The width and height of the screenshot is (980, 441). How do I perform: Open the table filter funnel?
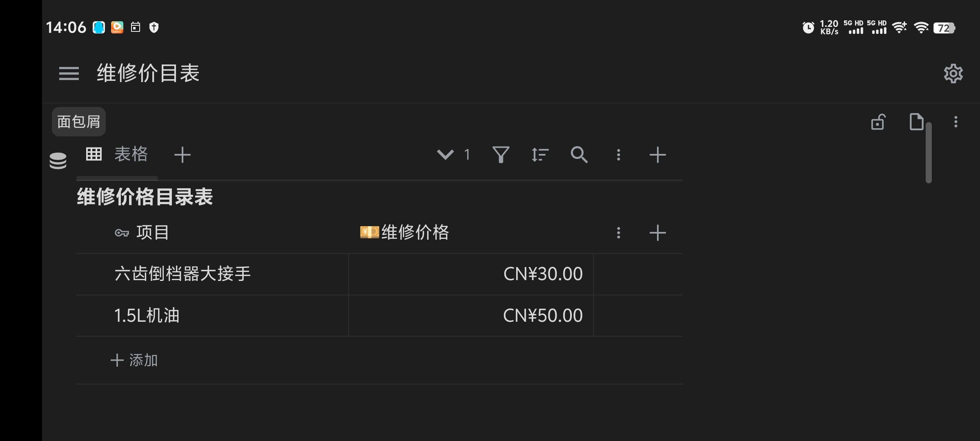pos(501,155)
